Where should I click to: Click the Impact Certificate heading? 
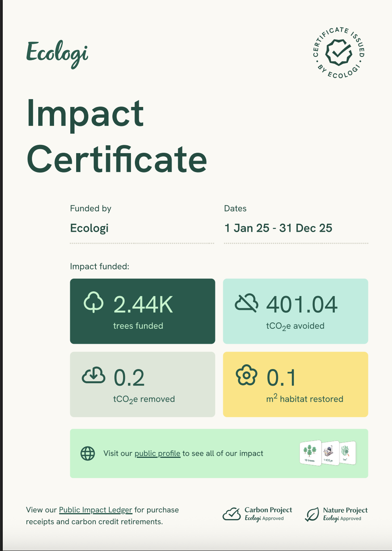tap(117, 136)
